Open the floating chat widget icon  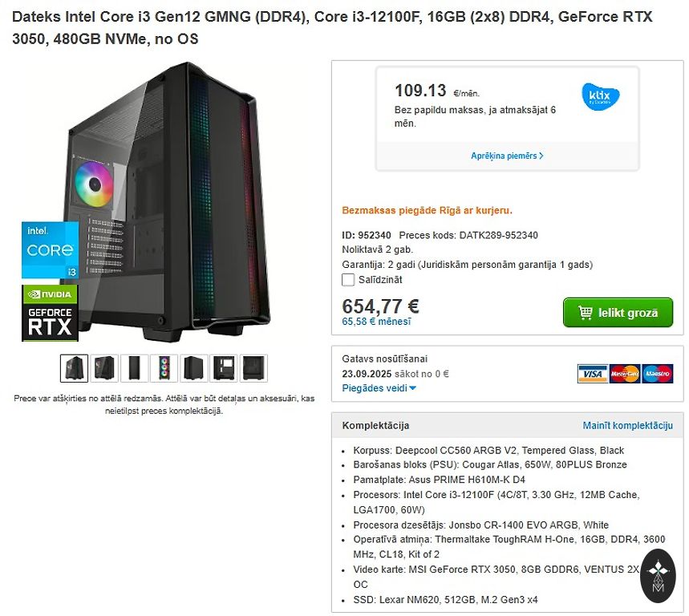658,576
